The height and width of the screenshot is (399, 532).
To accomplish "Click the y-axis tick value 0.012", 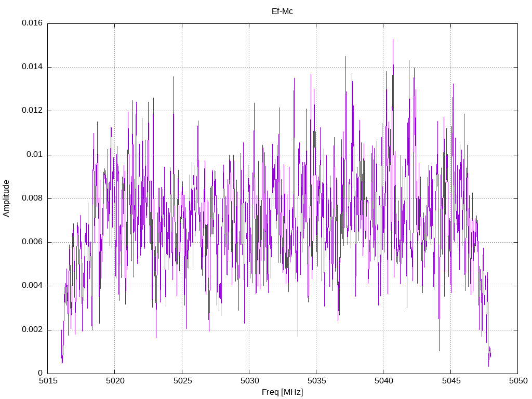I will [32, 111].
